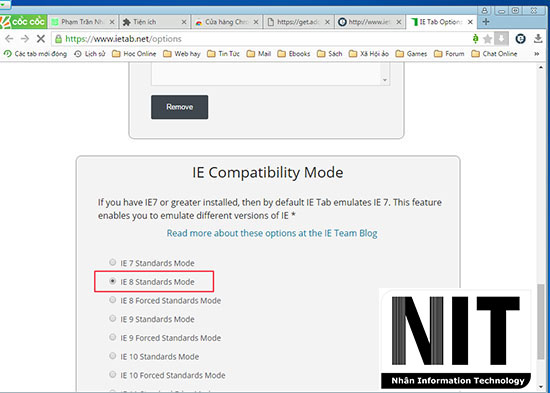Go forward to the next page
550x393 pixels.
click(x=25, y=39)
